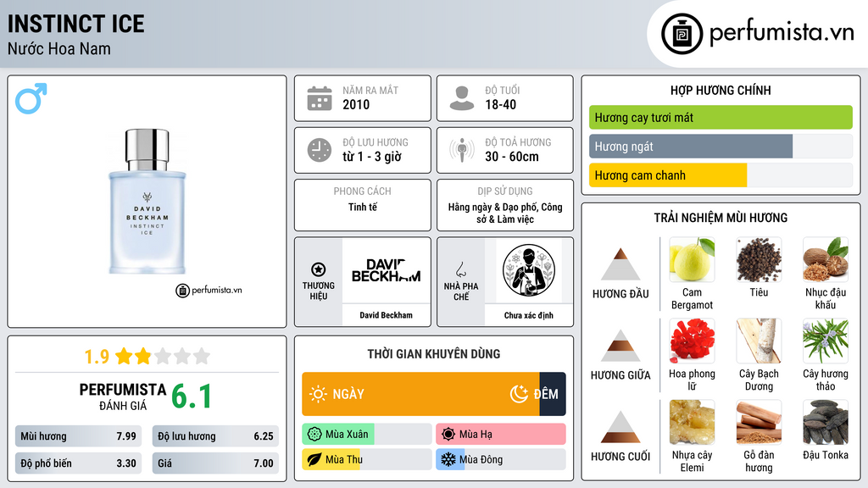868x488 pixels.
Task: Select the Gỗ đàn hương note image
Action: pos(759,423)
